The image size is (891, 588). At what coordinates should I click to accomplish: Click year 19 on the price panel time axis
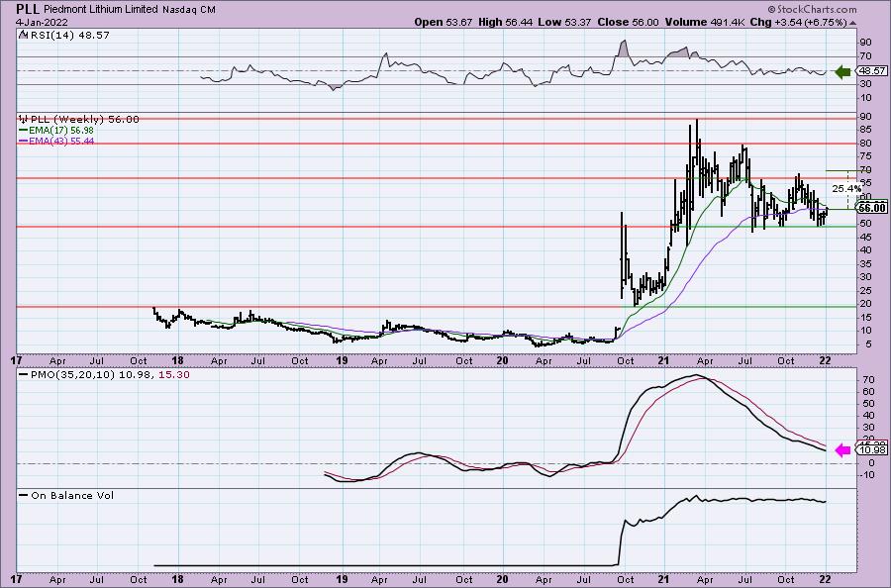click(342, 360)
